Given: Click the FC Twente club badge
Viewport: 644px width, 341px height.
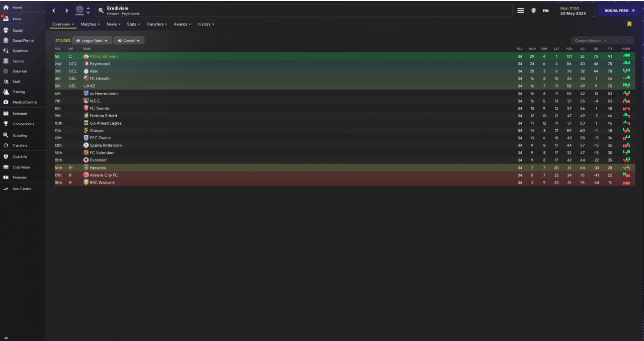Looking at the screenshot, I should pyautogui.click(x=86, y=108).
